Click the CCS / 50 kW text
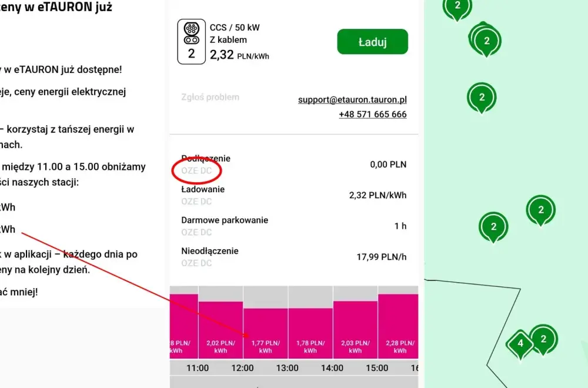Viewport: 588px width, 388px height. [235, 28]
